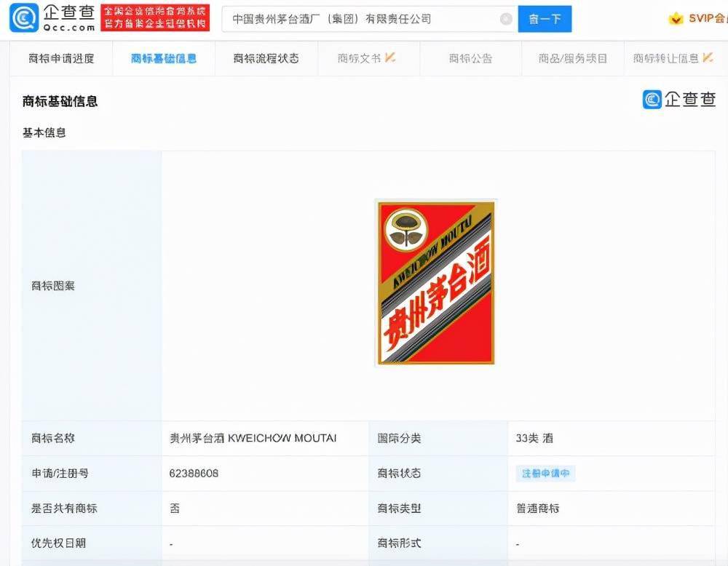
Task: Switch to the 商标申请进度 tab
Action: (60, 58)
